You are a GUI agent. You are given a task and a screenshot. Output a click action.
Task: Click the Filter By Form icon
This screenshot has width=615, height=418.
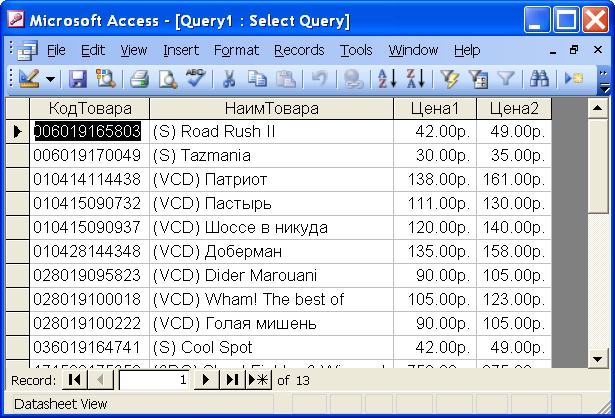click(478, 79)
